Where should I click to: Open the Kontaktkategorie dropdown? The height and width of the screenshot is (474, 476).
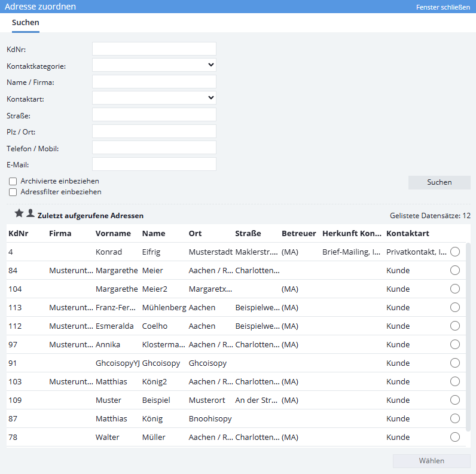click(x=154, y=65)
